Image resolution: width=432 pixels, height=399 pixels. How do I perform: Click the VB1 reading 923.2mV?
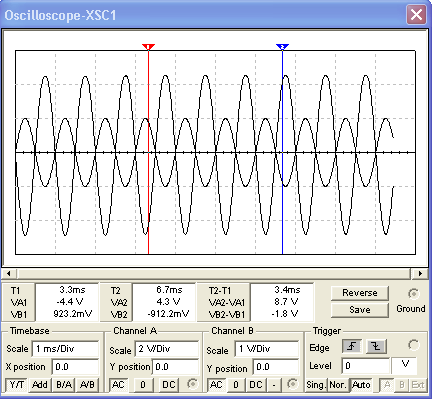click(72, 314)
